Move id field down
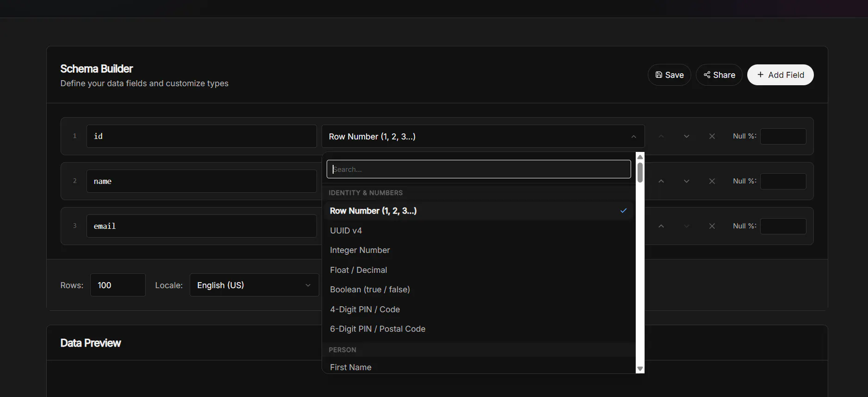 click(687, 136)
